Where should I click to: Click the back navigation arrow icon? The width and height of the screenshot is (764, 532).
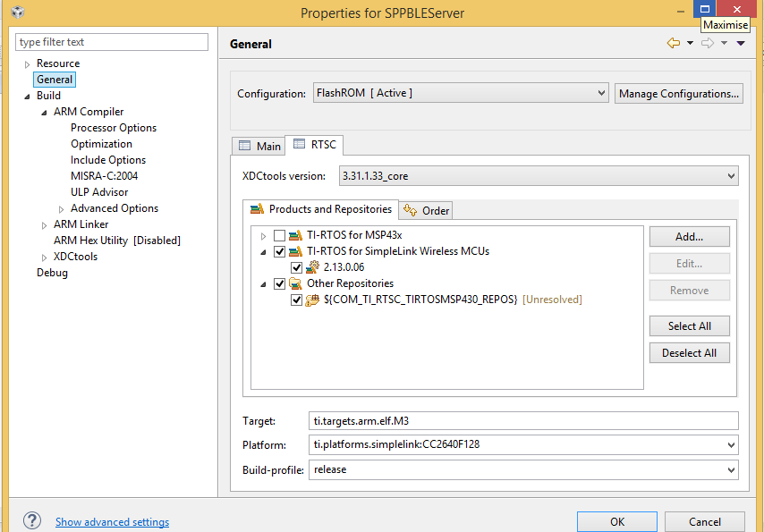674,43
